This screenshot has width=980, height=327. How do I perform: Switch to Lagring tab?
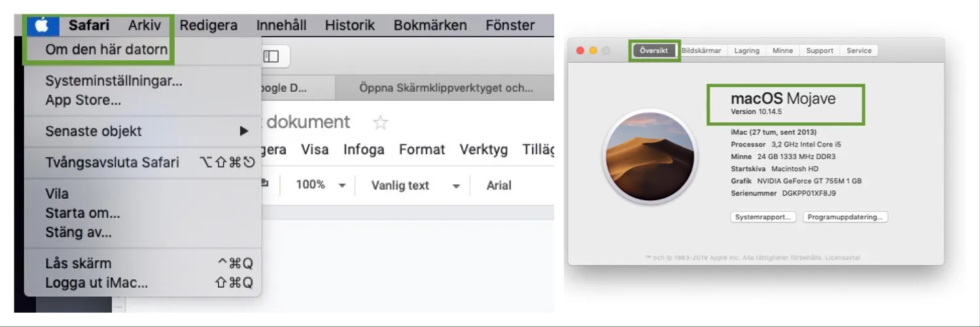tap(746, 50)
